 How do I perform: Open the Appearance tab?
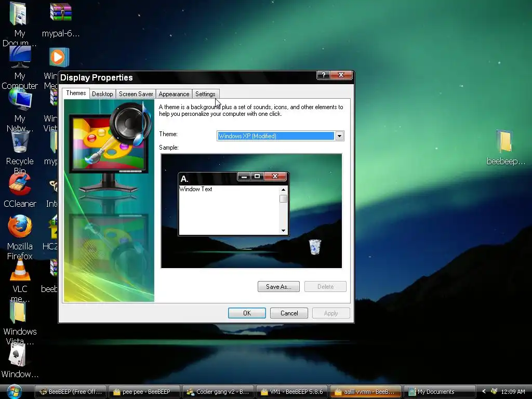[174, 94]
